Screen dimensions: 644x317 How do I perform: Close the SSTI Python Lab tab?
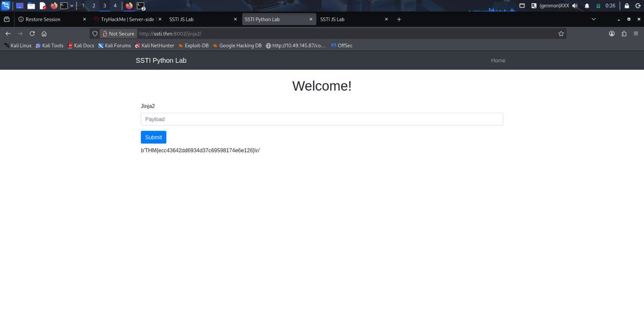pos(311,19)
